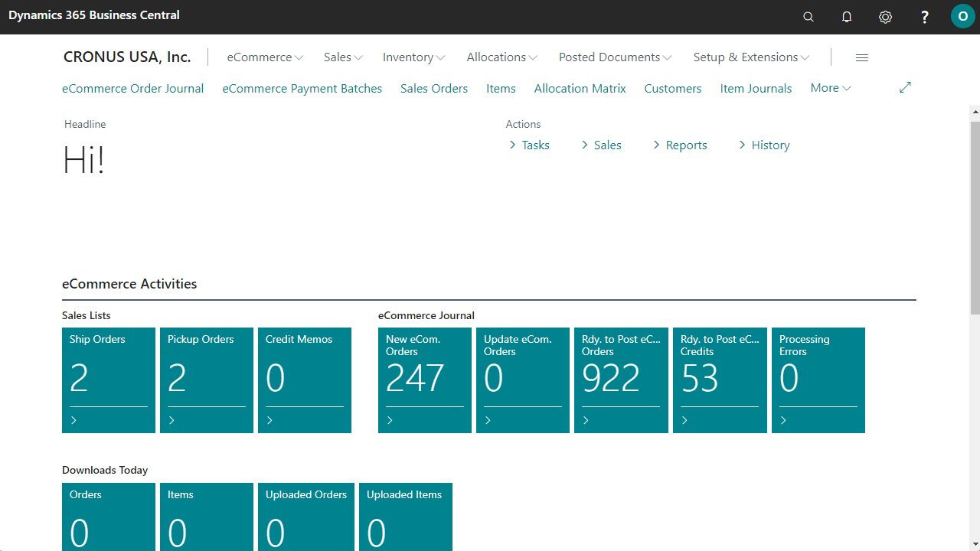
Task: Open the settings gear menu
Action: (x=885, y=17)
